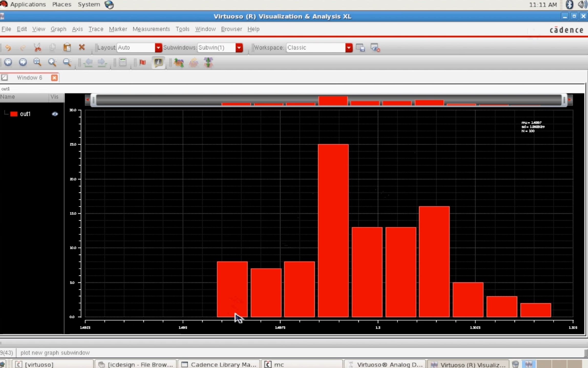
Task: Click the workspace eye icon
Action: click(375, 48)
